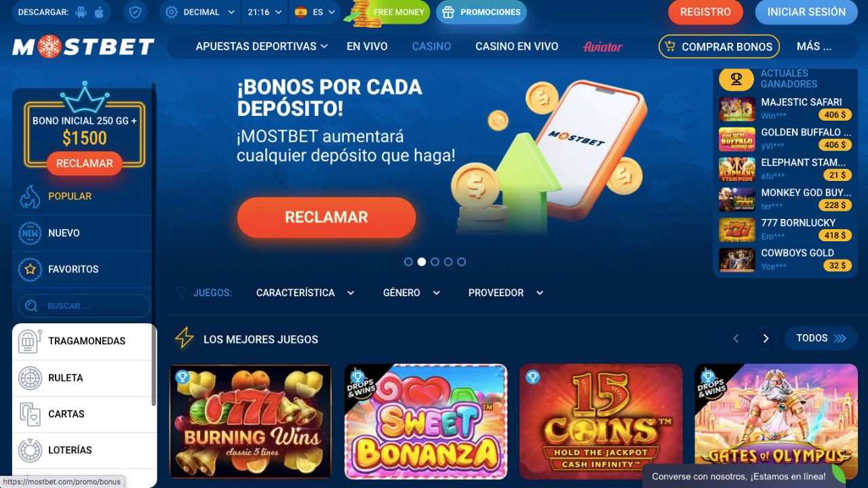The image size is (868, 488).
Task: Click the trophy icon beside Actuales Ganadores
Action: [x=736, y=79]
